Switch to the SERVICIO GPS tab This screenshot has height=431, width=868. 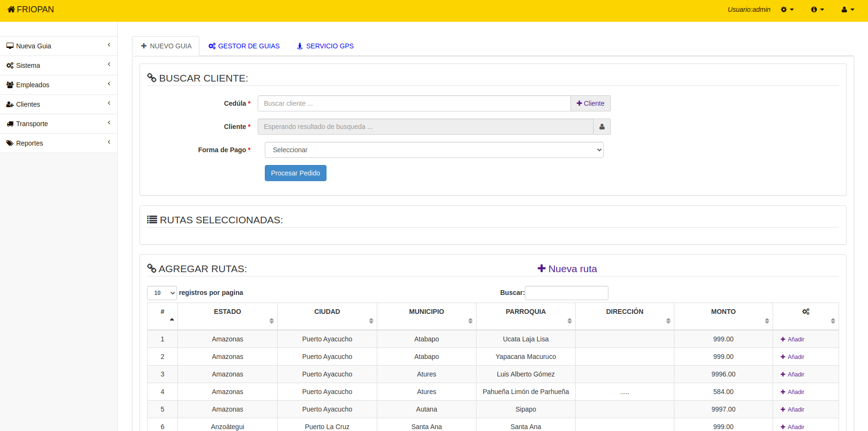tap(325, 46)
